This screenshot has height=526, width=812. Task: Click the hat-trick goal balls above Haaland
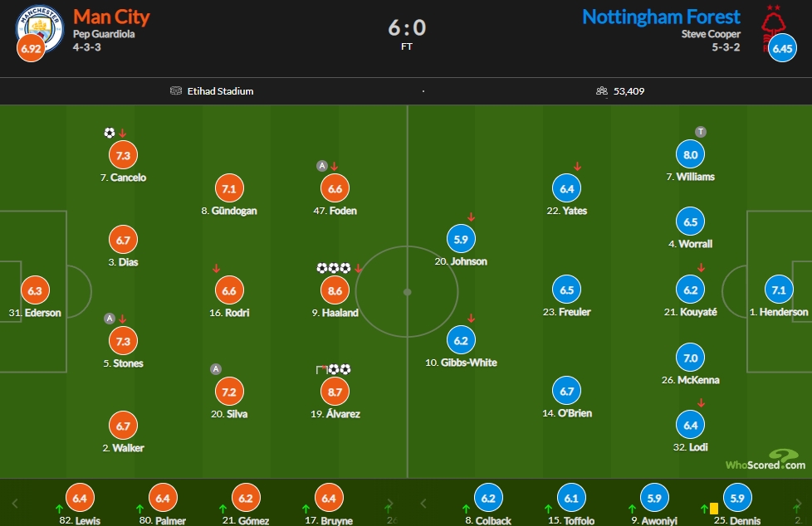[334, 268]
